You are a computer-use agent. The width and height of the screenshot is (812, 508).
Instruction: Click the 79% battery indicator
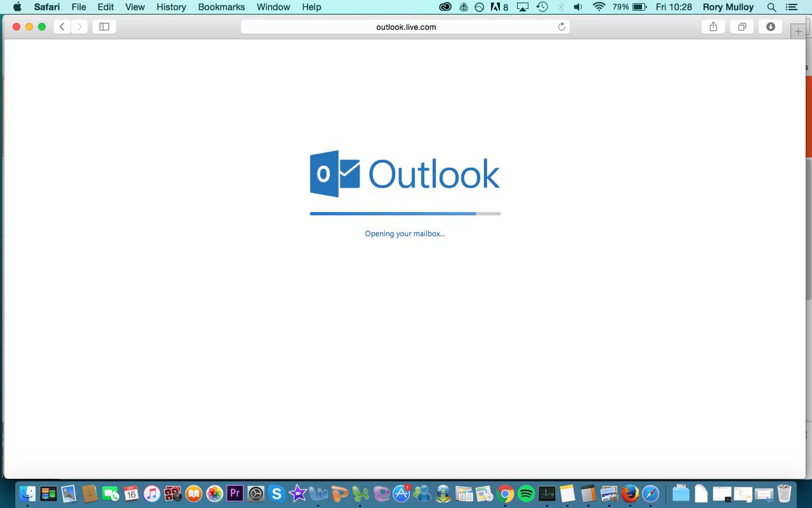629,7
